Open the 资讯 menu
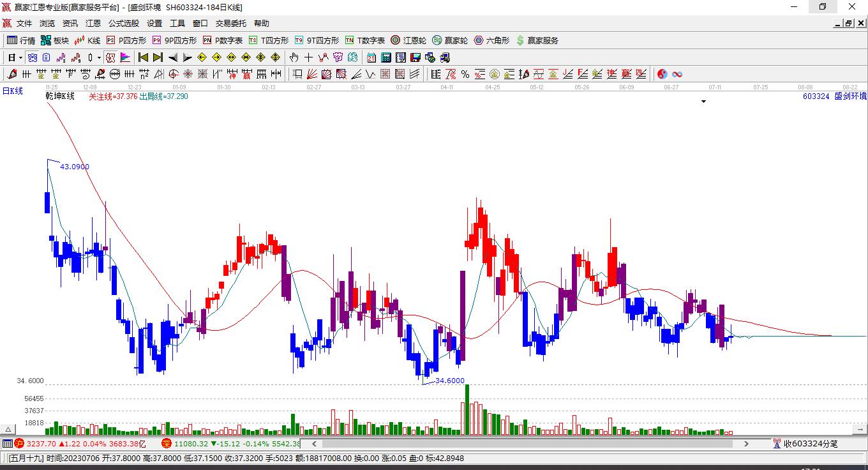The width and height of the screenshot is (868, 470). tap(70, 24)
